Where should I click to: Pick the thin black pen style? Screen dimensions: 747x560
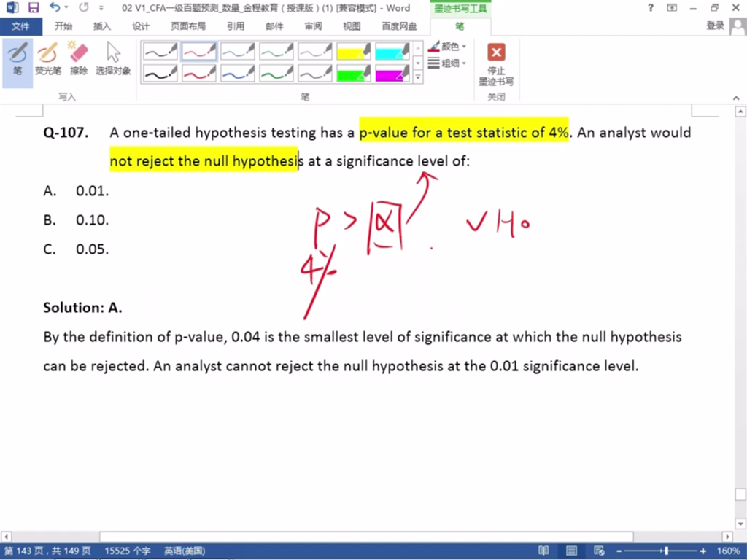point(160,52)
